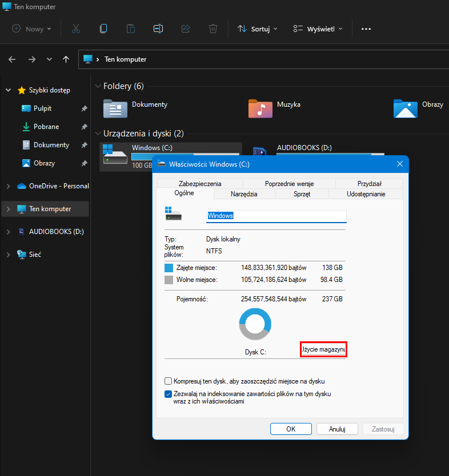Click the Ten komputer address bar path

[126, 59]
